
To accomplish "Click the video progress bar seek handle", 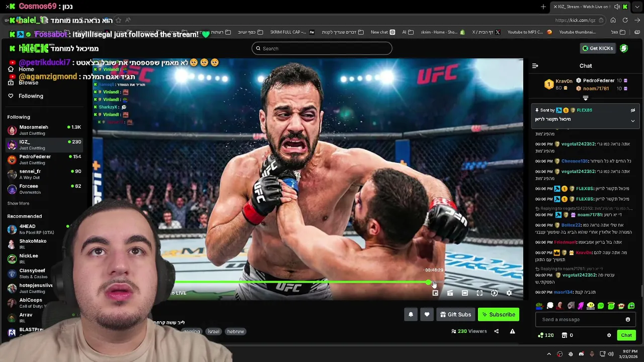I will pyautogui.click(x=429, y=283).
